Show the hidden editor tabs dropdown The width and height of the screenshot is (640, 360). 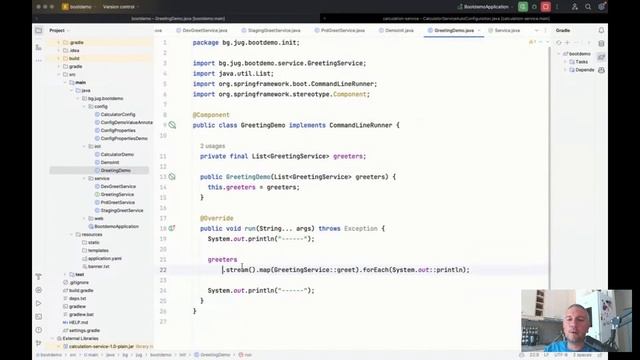537,31
